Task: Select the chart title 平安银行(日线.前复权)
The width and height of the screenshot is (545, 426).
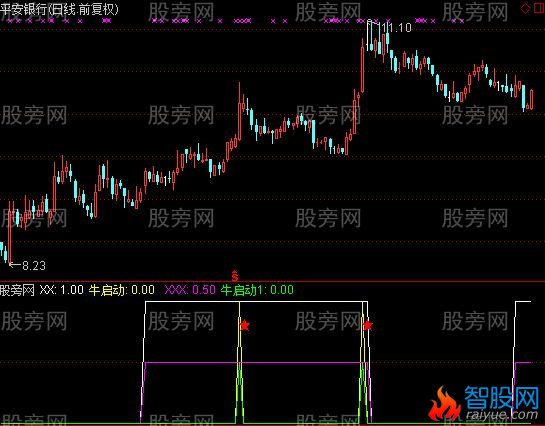Action: (59, 9)
